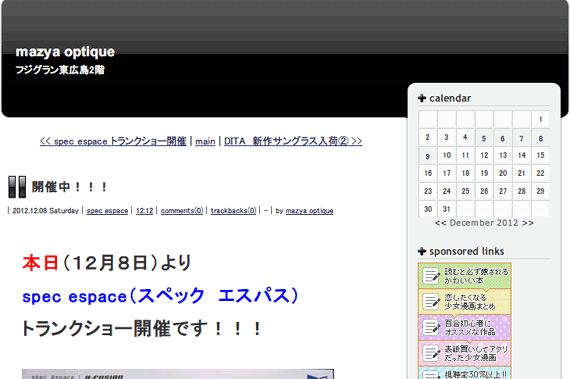Select December 5 in the calendar
Screen dimensions: 570x379
coord(484,138)
